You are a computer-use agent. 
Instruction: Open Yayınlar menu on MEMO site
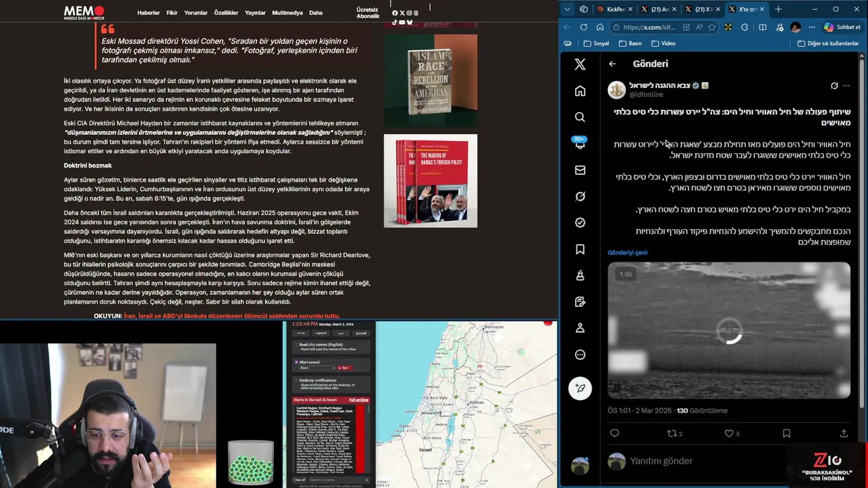point(256,13)
